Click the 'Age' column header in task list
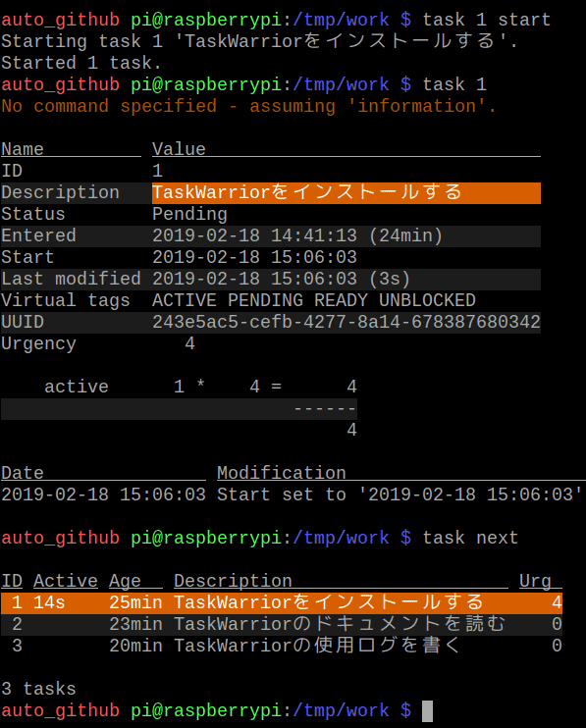Image resolution: width=586 pixels, height=728 pixels. coord(125,581)
